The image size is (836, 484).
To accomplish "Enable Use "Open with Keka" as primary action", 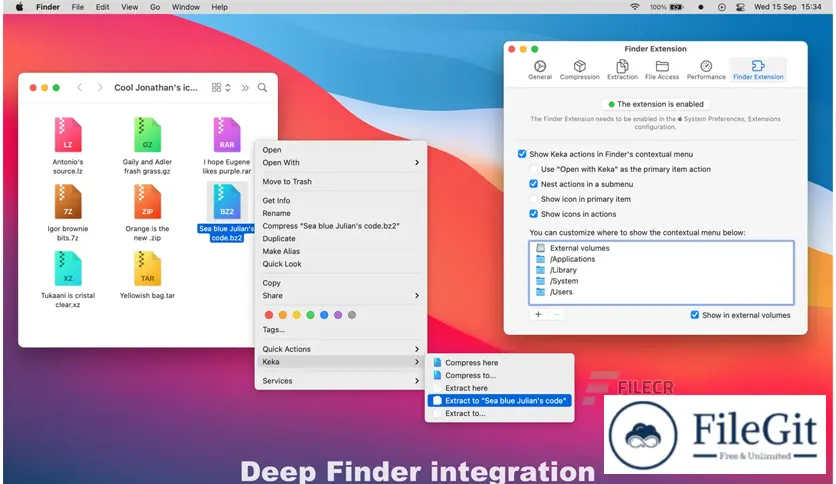I will click(533, 169).
